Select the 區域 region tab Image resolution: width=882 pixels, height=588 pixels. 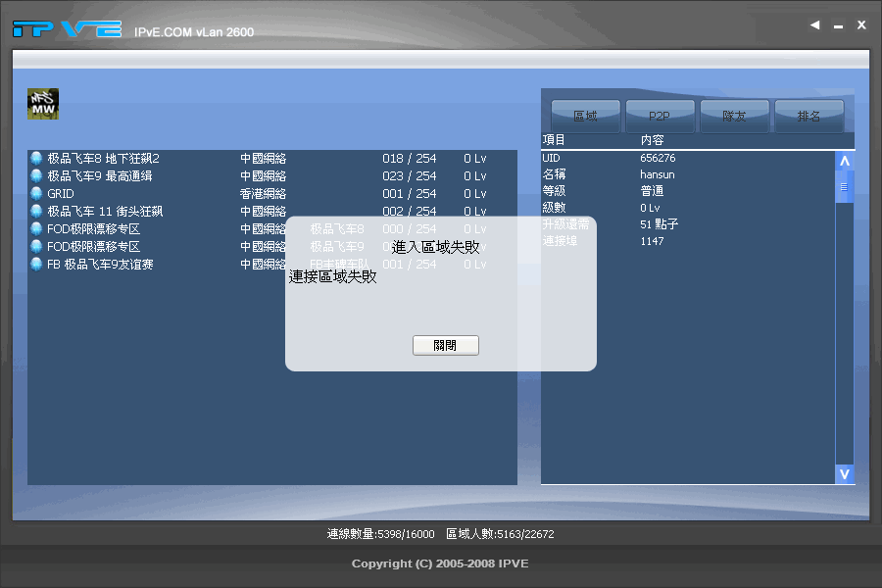click(584, 115)
